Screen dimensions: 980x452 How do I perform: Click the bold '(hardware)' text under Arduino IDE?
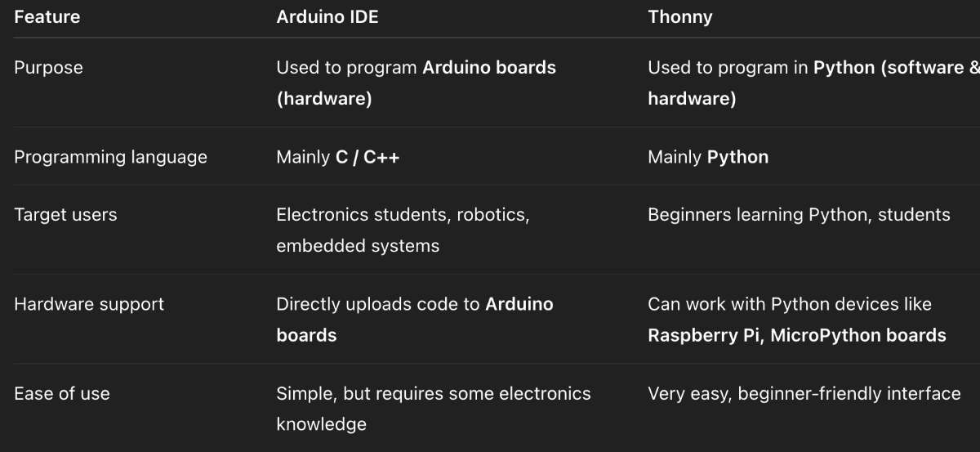click(323, 99)
